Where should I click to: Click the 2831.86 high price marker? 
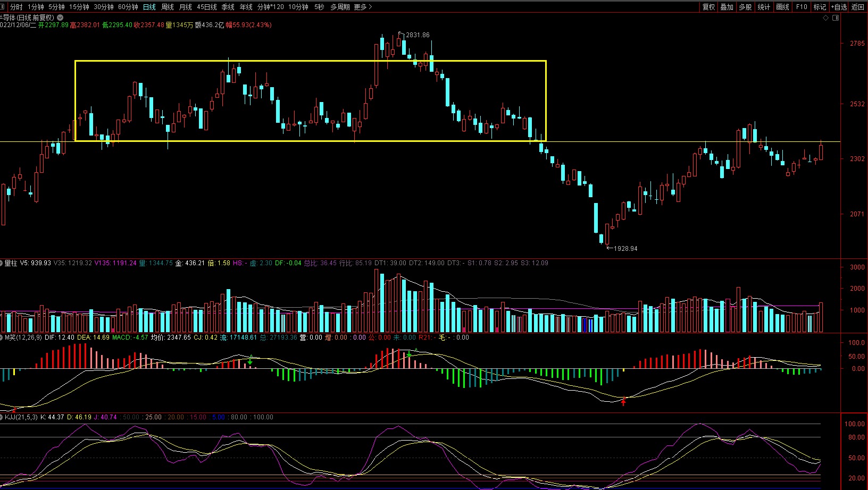pyautogui.click(x=417, y=35)
